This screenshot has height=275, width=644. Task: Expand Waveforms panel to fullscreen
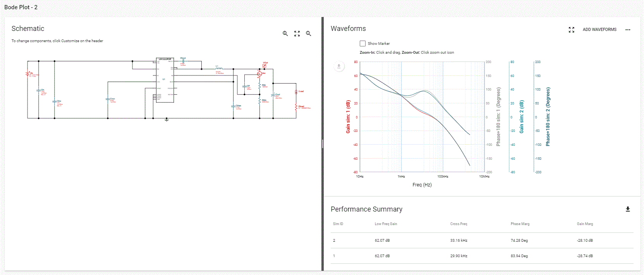(571, 30)
